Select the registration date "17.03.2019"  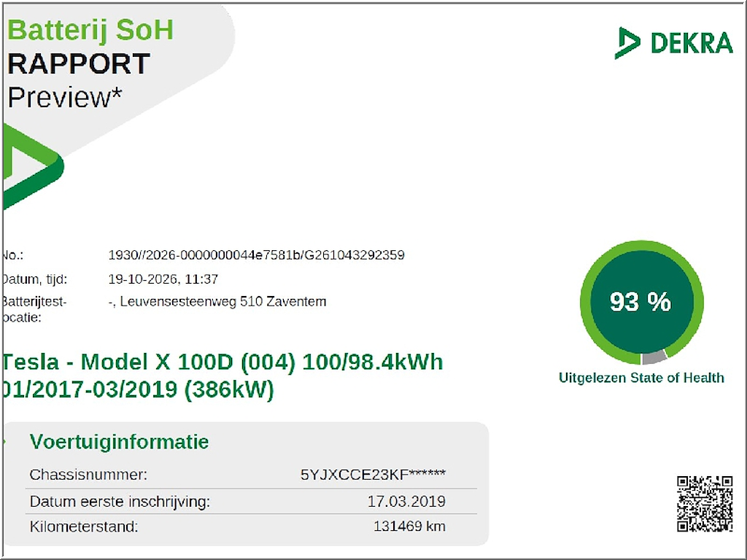(406, 502)
